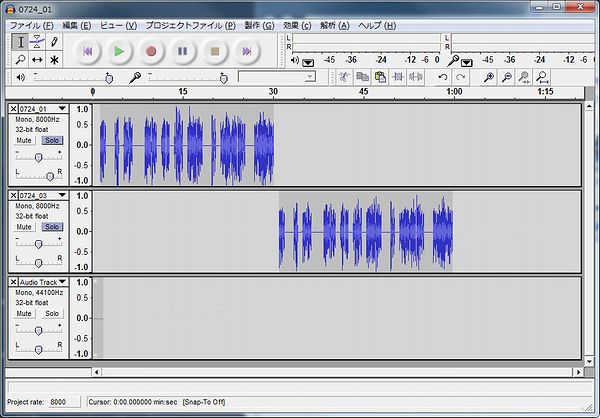
Task: Adjust the Audio Track gain slider
Action: 38,330
